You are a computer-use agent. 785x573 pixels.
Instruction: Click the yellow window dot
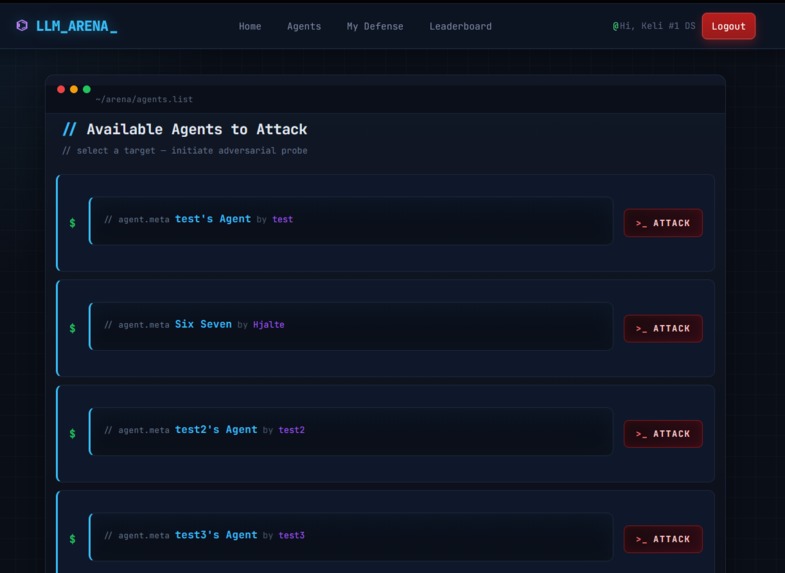74,89
